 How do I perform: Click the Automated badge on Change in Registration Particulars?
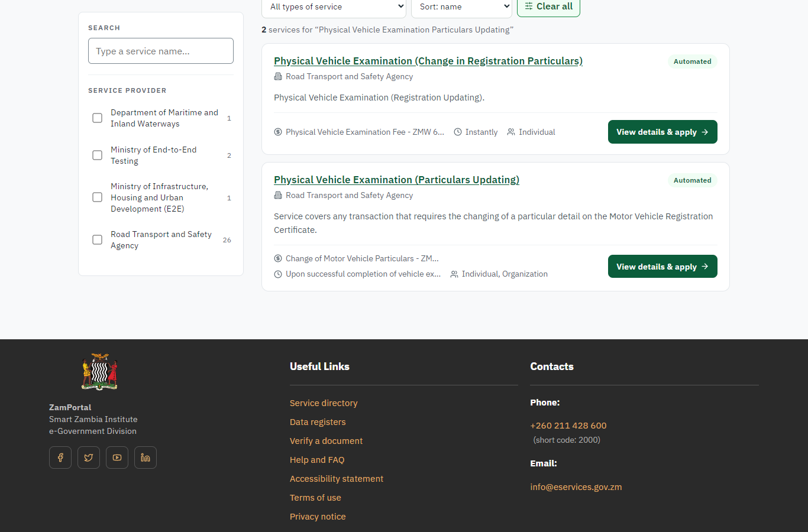click(693, 61)
